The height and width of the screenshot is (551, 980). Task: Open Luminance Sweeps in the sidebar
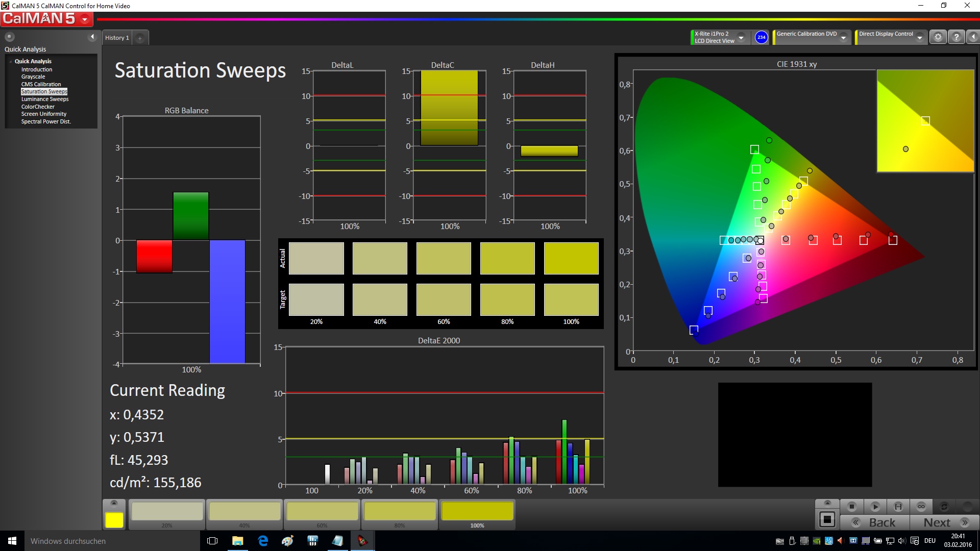point(45,99)
